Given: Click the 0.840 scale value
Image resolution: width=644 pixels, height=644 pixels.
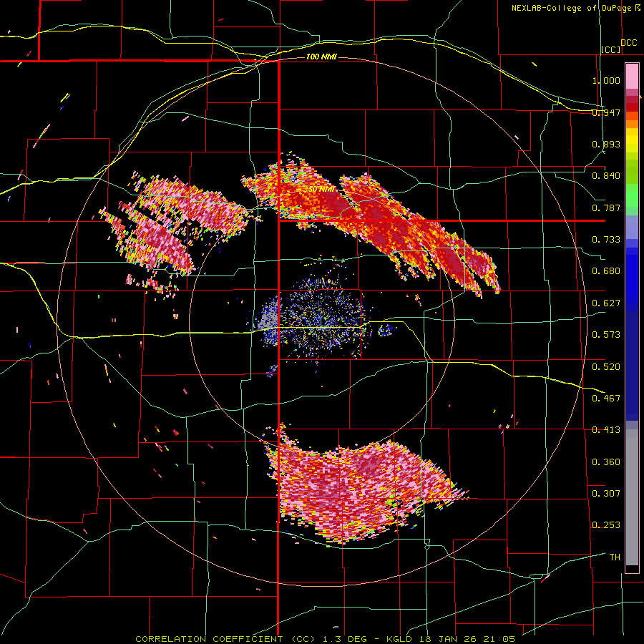Looking at the screenshot, I should [606, 176].
